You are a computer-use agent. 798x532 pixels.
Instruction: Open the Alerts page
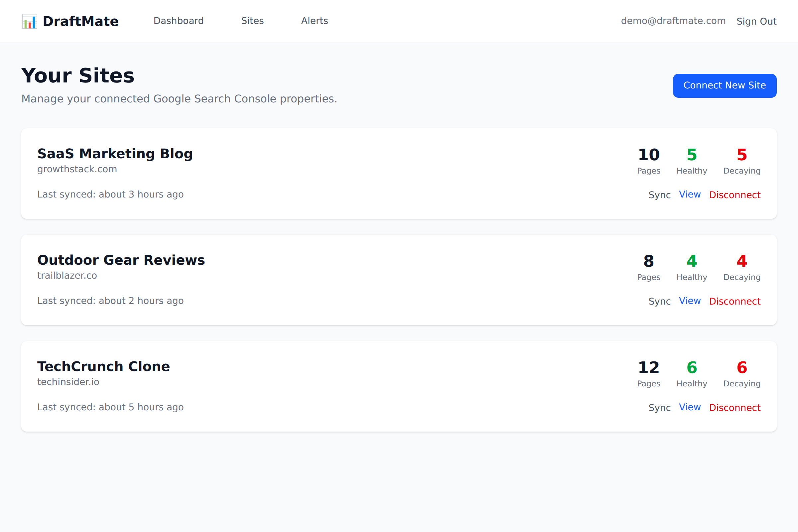(314, 21)
